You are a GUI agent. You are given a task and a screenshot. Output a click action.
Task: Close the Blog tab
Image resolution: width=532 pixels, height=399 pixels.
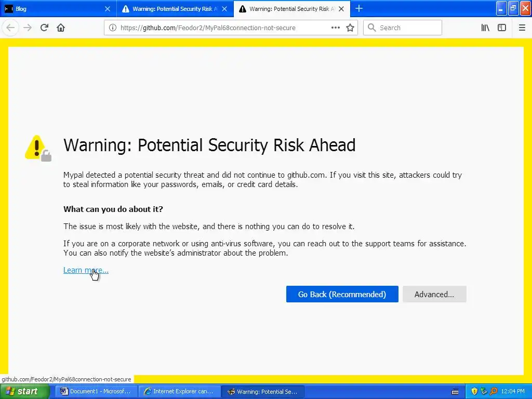point(107,9)
